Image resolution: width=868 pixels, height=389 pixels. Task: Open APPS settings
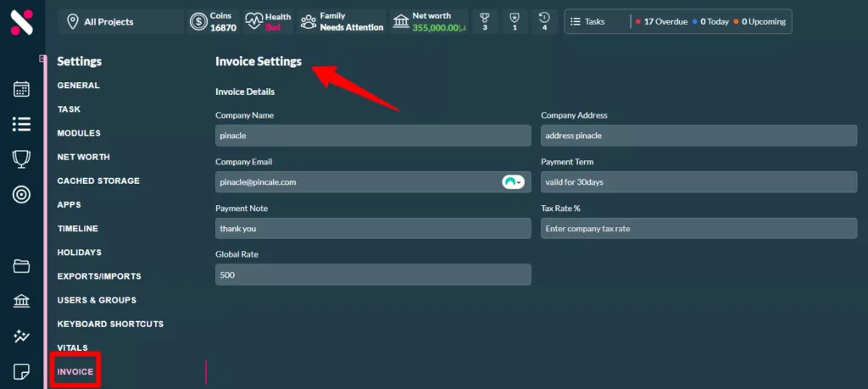coord(70,204)
